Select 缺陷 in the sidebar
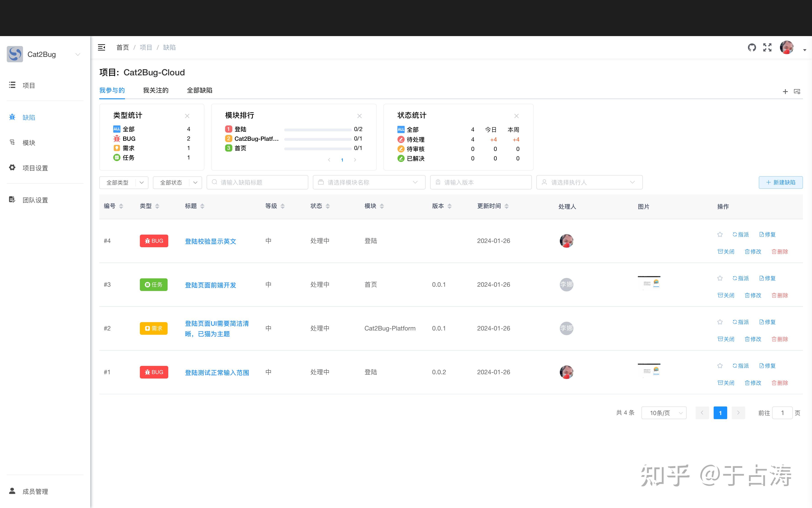 29,117
